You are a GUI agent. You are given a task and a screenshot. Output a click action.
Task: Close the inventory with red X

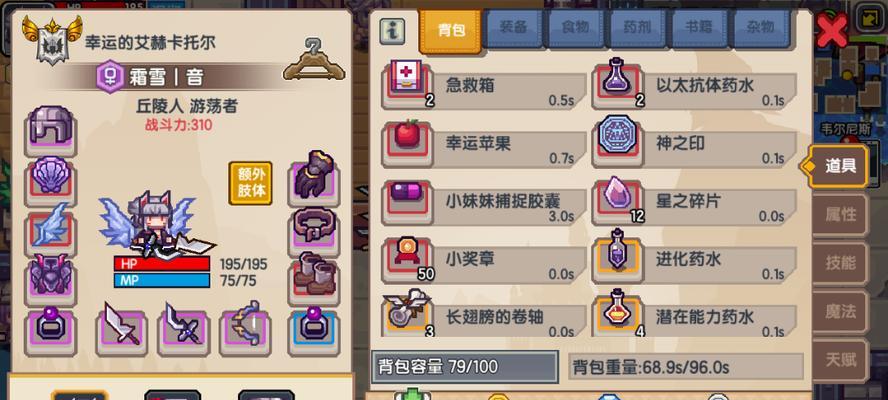[x=832, y=30]
